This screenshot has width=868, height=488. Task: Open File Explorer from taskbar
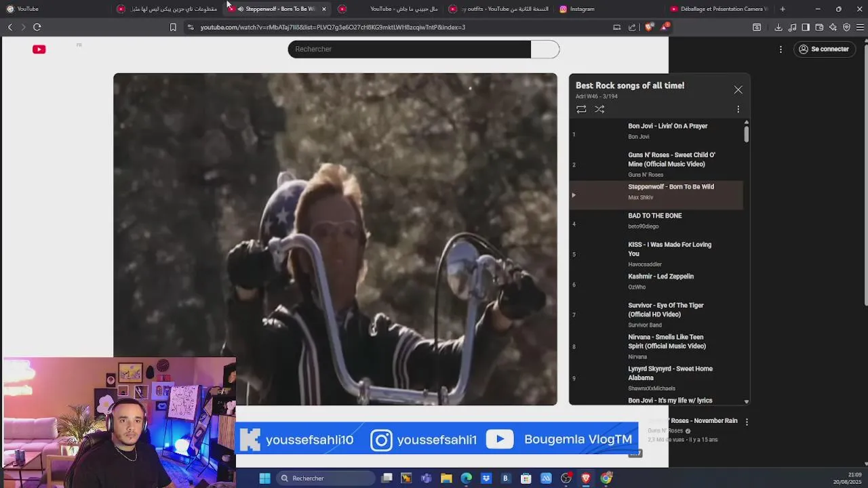[446, 478]
